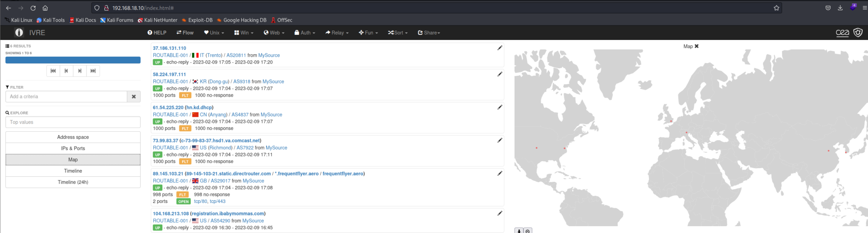Download the map image

pyautogui.click(x=519, y=231)
